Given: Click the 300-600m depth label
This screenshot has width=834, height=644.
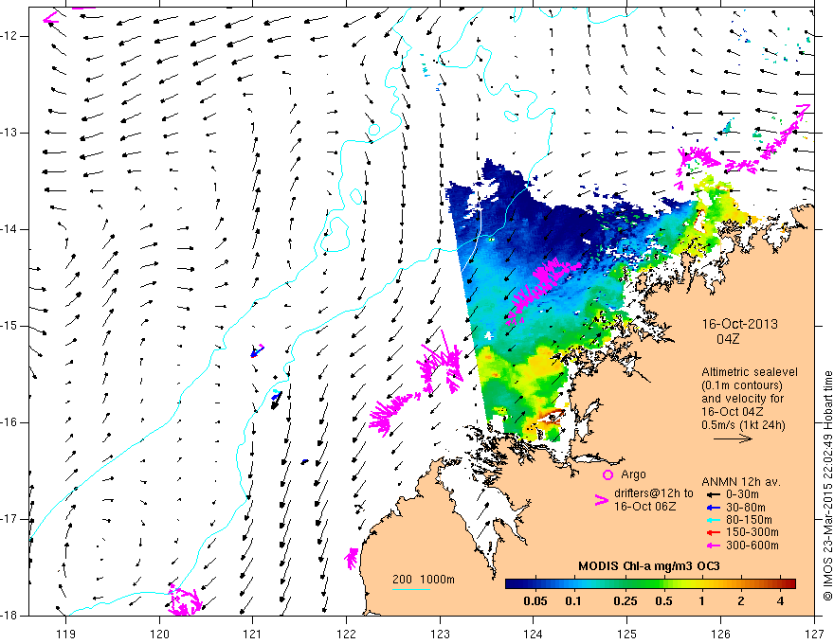Looking at the screenshot, I should [x=752, y=546].
